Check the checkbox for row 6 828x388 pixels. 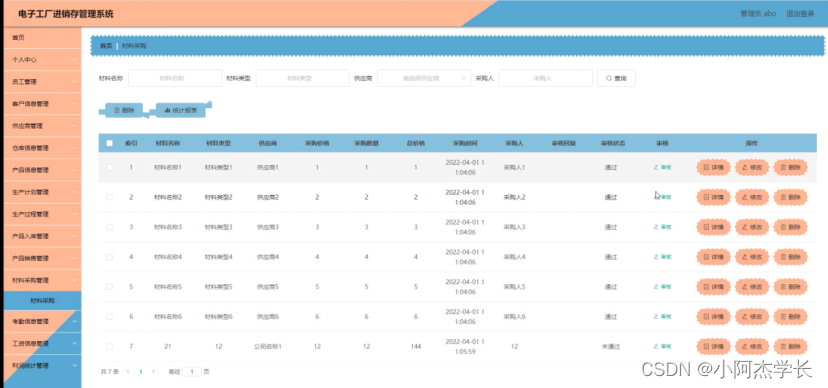109,317
